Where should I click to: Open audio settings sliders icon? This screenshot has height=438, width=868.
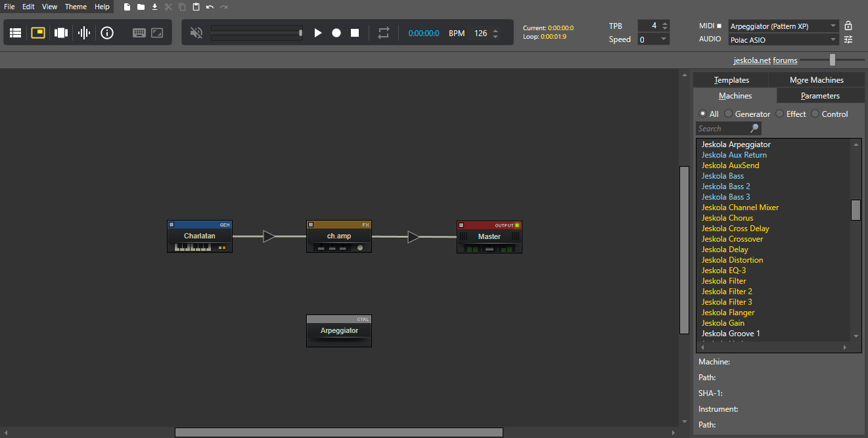(848, 39)
